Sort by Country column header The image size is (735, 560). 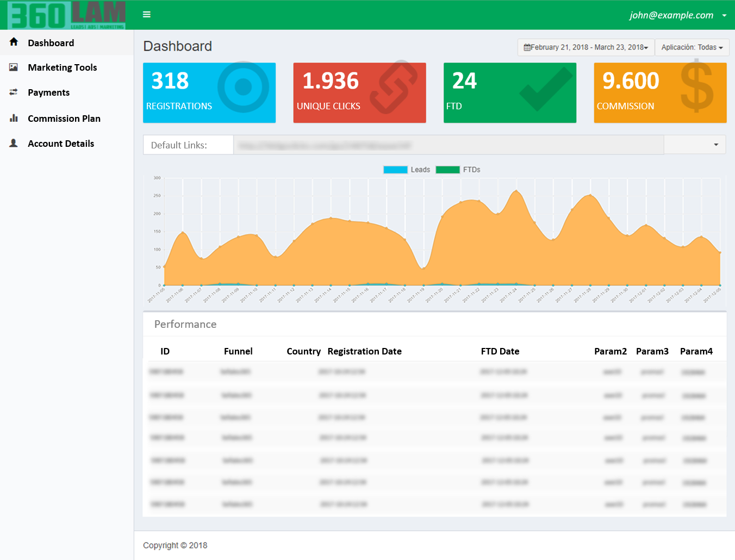pos(303,352)
